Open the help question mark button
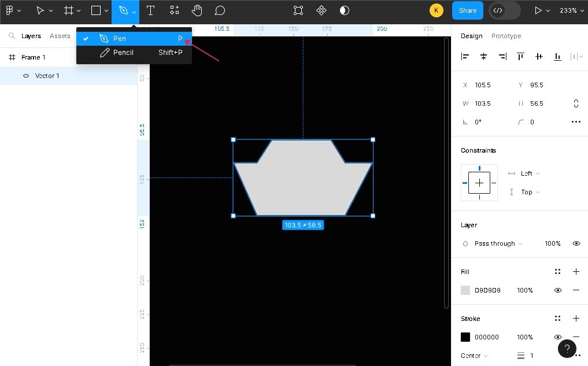This screenshot has width=588, height=366. pos(567,348)
